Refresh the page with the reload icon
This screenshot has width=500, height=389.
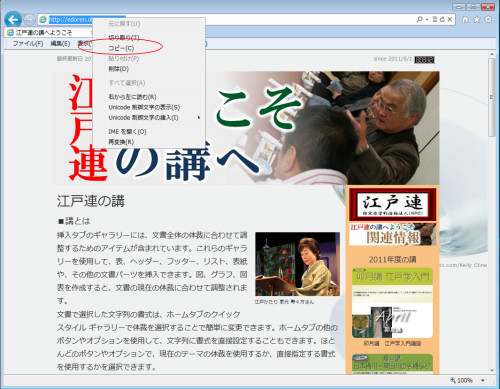point(442,19)
